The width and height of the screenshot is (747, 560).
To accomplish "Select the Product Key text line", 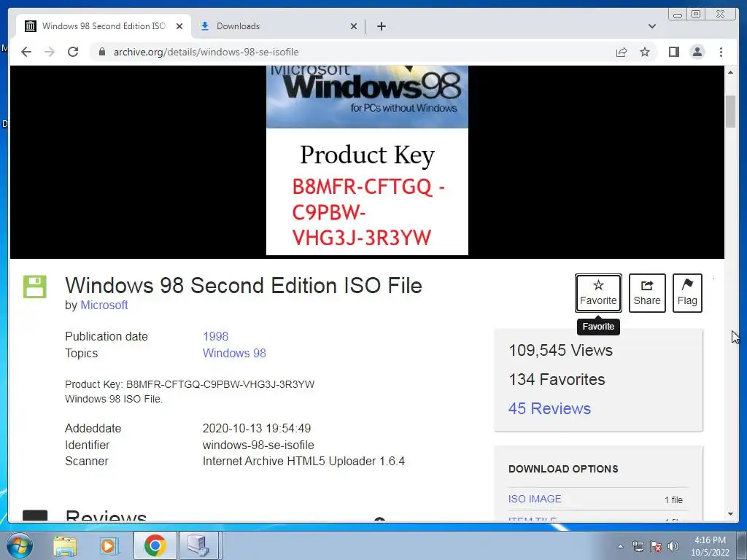I will (x=190, y=384).
